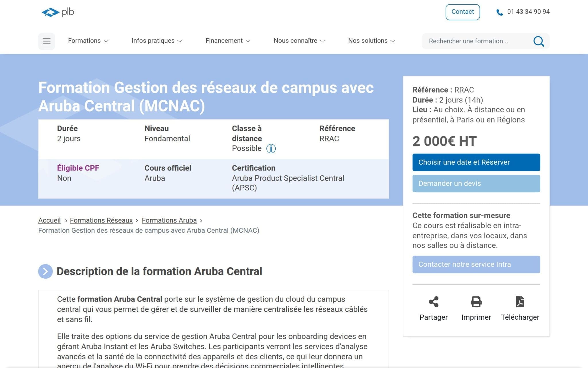Select the 2 000€ HT price
588x368 pixels.
point(444,141)
